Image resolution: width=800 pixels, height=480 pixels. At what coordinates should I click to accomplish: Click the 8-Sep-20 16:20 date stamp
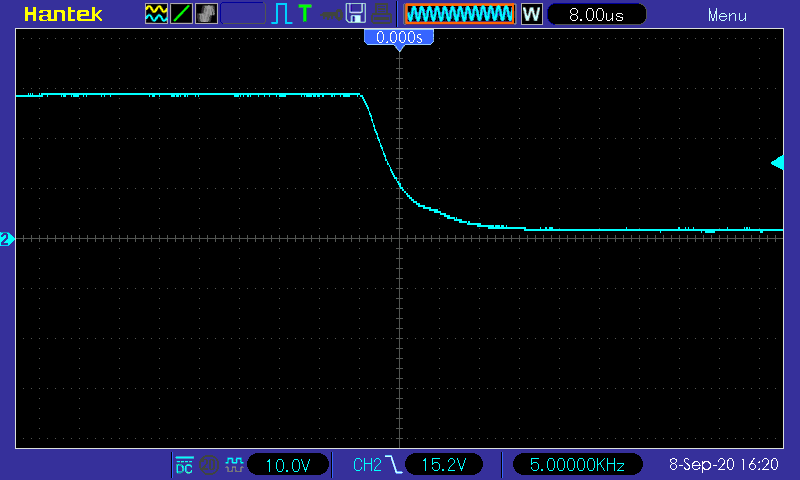(x=723, y=464)
